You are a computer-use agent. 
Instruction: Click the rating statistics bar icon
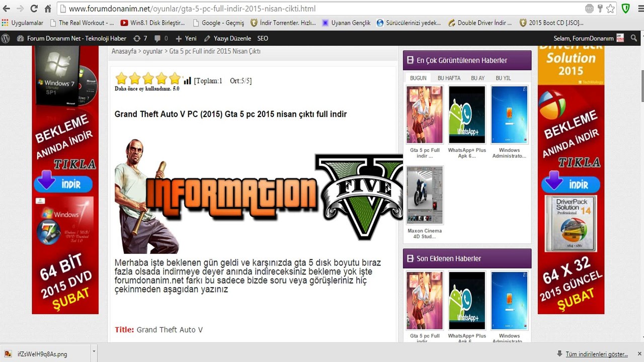click(x=188, y=80)
